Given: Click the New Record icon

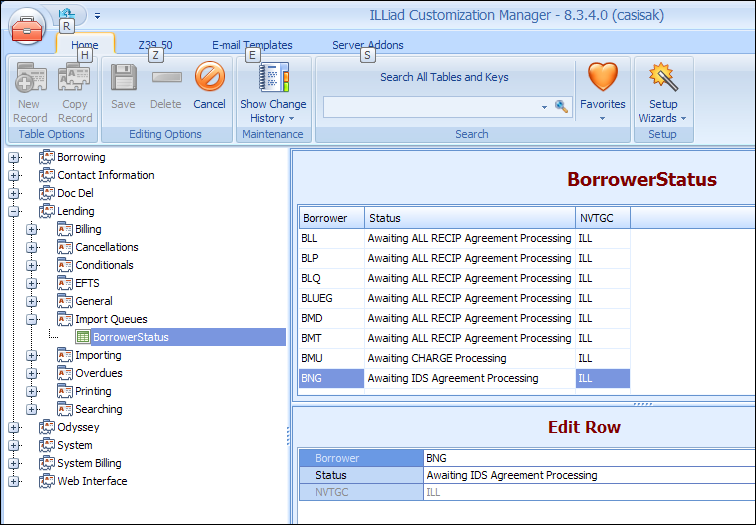Looking at the screenshot, I should 31,77.
